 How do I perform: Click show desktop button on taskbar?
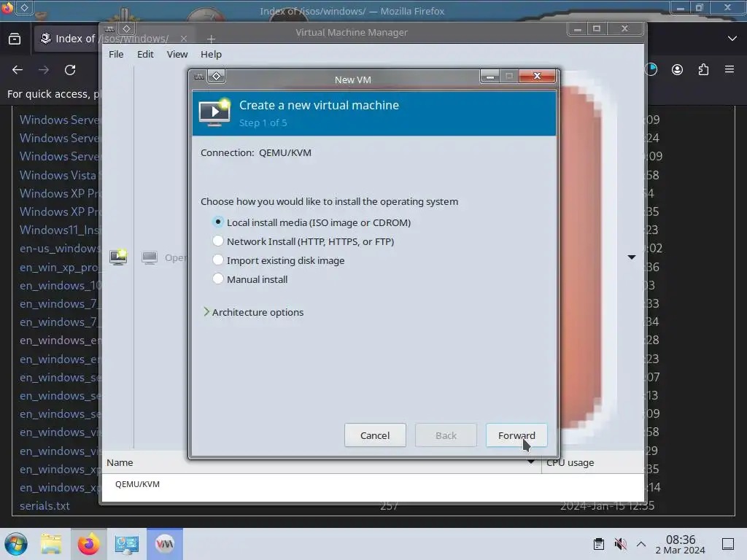pyautogui.click(x=728, y=544)
